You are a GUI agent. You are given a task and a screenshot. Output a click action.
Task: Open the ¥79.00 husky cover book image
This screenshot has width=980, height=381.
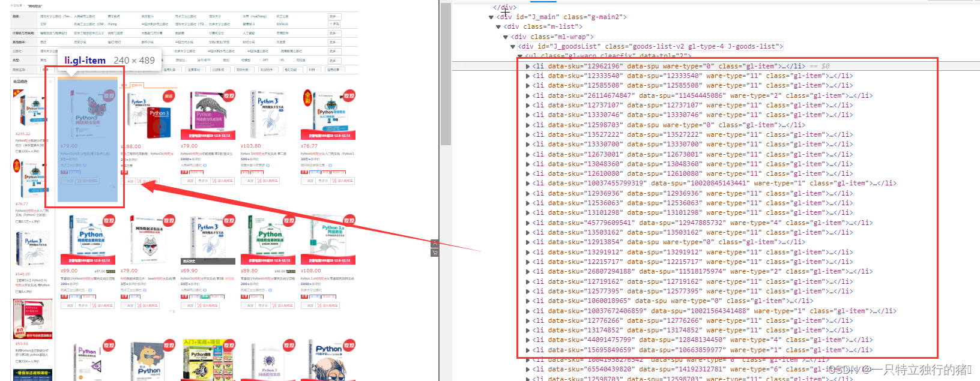[148, 239]
